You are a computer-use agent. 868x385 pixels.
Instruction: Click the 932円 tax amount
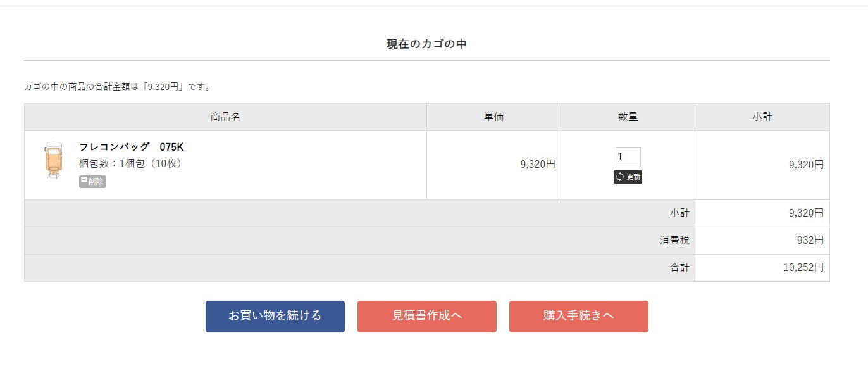click(x=810, y=241)
